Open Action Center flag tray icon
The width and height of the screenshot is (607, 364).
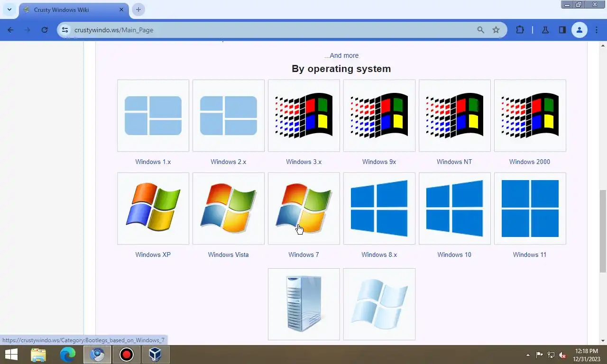540,355
